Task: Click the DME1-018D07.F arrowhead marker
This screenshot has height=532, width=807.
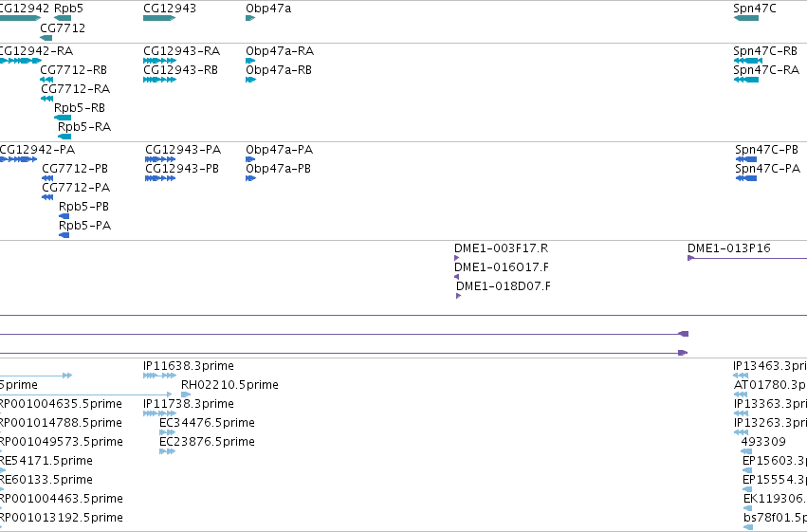Action: [459, 296]
